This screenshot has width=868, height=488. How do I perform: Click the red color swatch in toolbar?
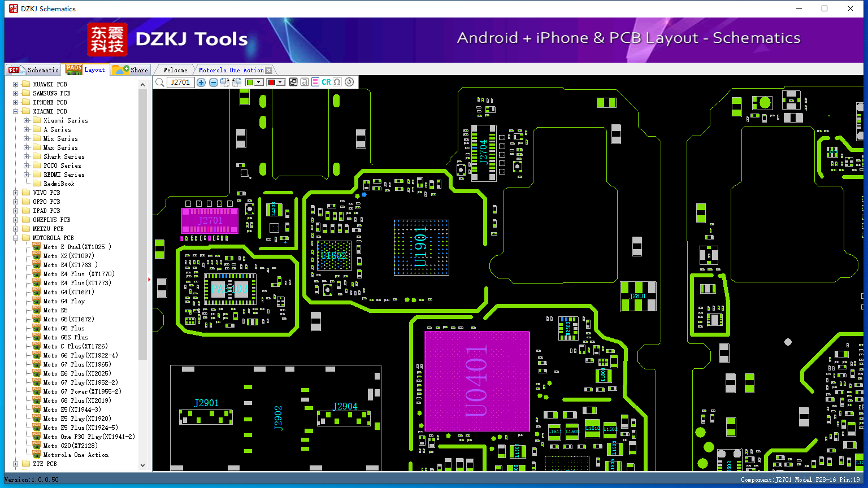271,82
